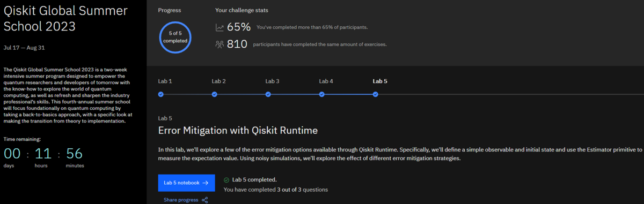Viewport: 644px width, 204px height.
Task: Click the share icon beside Share progress
Action: pos(204,200)
